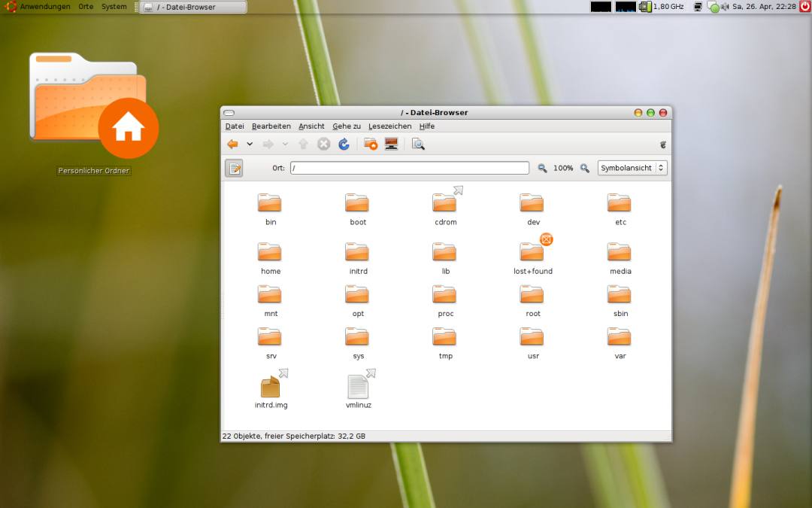This screenshot has width=812, height=508.
Task: Select the etc folder
Action: tap(620, 208)
